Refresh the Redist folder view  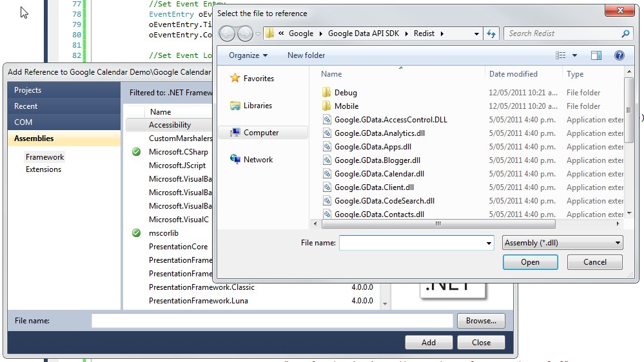click(491, 33)
